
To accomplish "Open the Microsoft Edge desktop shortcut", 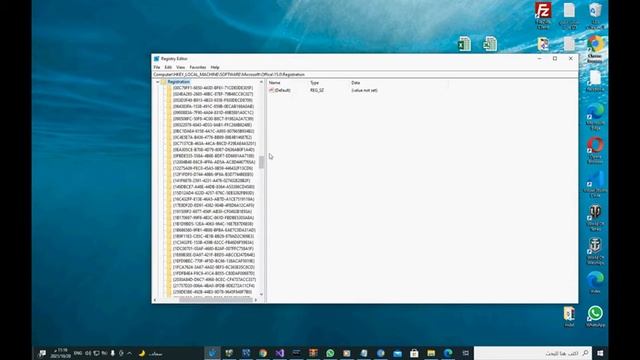I will click(x=595, y=117).
